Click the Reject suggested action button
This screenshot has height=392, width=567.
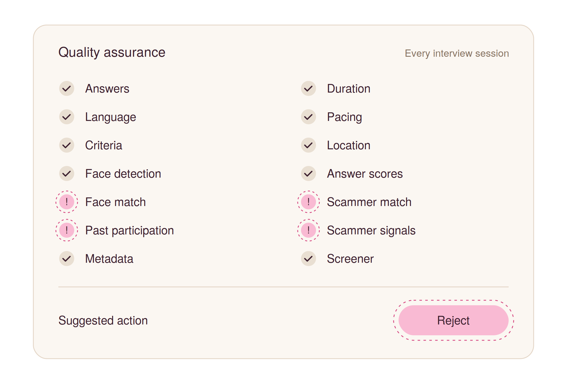click(x=453, y=320)
